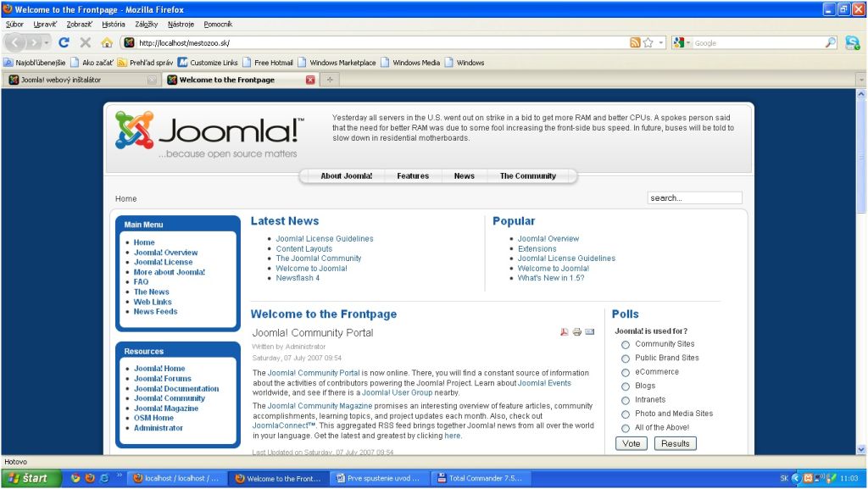Open the Skype toolbar icon

(853, 42)
